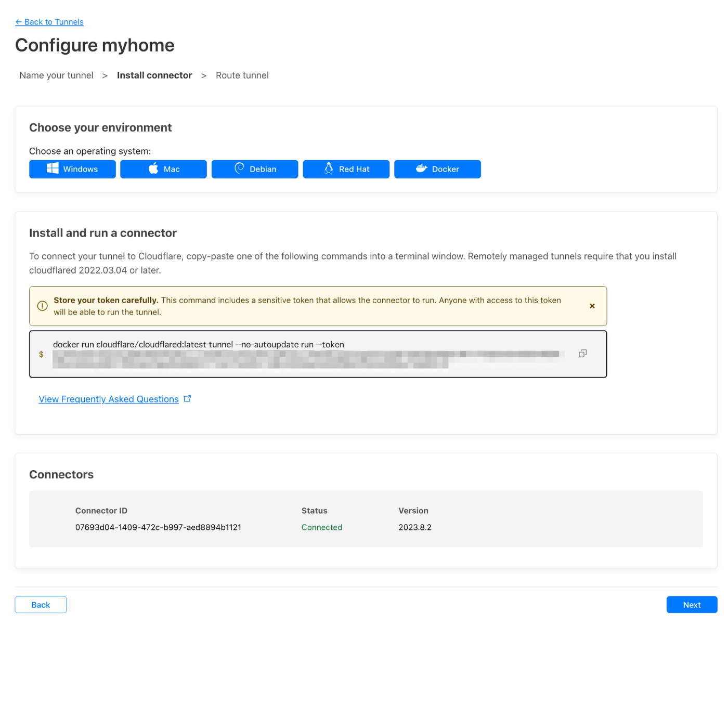Click the Install connector step
Image resolution: width=728 pixels, height=702 pixels.
click(x=154, y=75)
